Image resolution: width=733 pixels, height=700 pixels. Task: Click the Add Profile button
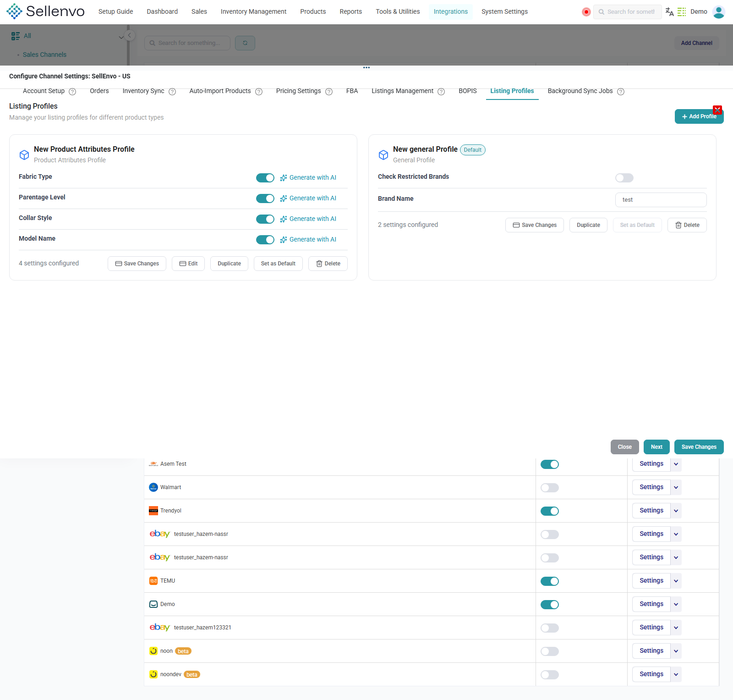pyautogui.click(x=699, y=116)
